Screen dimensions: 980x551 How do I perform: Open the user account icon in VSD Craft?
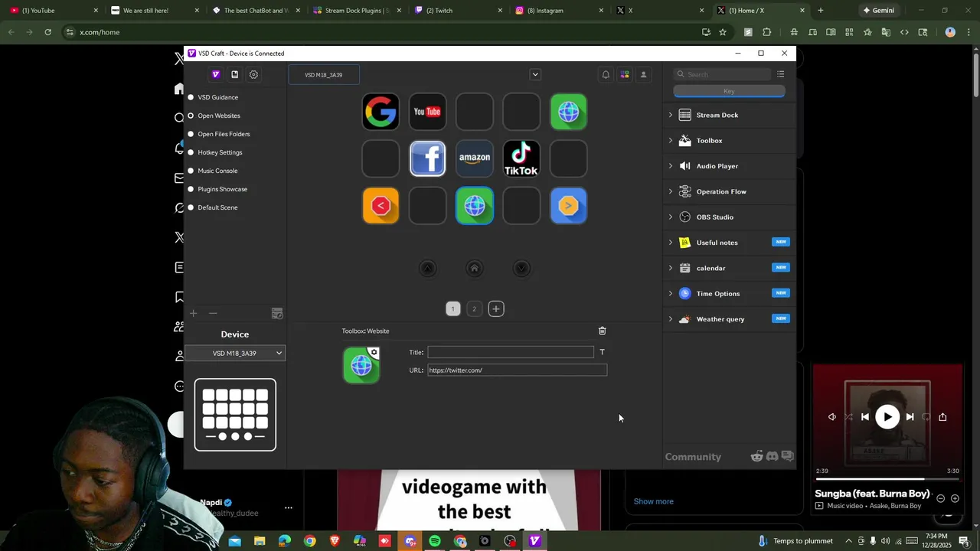pos(643,74)
